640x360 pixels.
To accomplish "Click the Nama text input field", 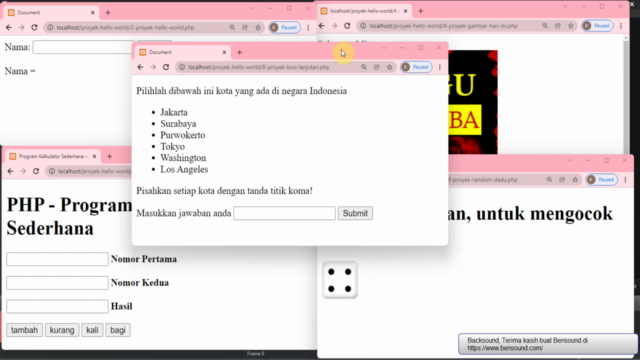I will click(84, 47).
